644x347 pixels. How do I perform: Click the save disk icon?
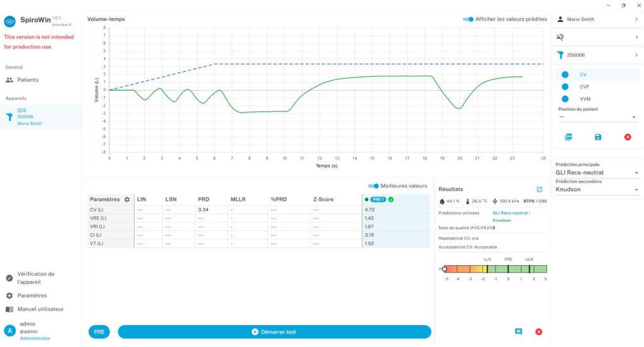(x=598, y=137)
